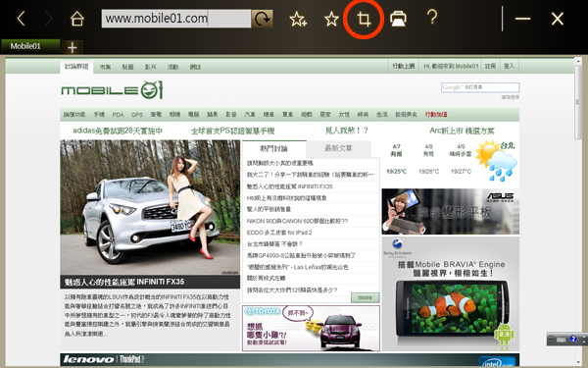Open the 台北市腸肆區 不會缺 discussion row
The image size is (588, 368).
point(274,244)
